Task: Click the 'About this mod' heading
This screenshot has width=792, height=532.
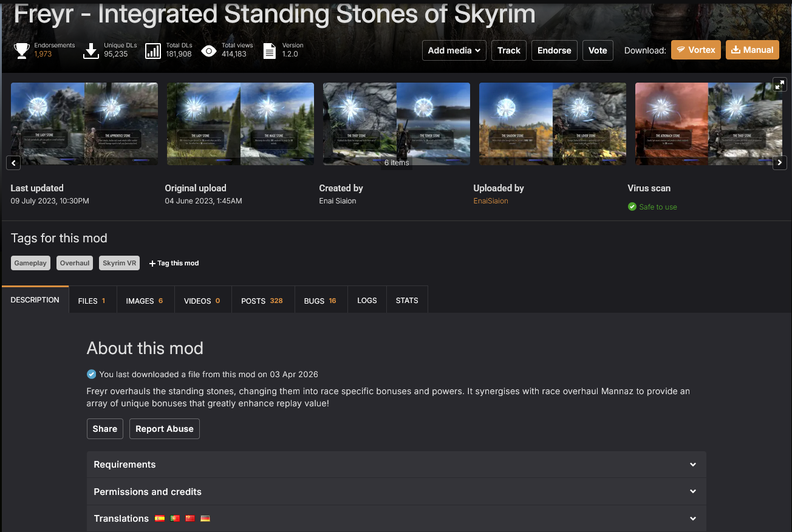Action: tap(145, 349)
